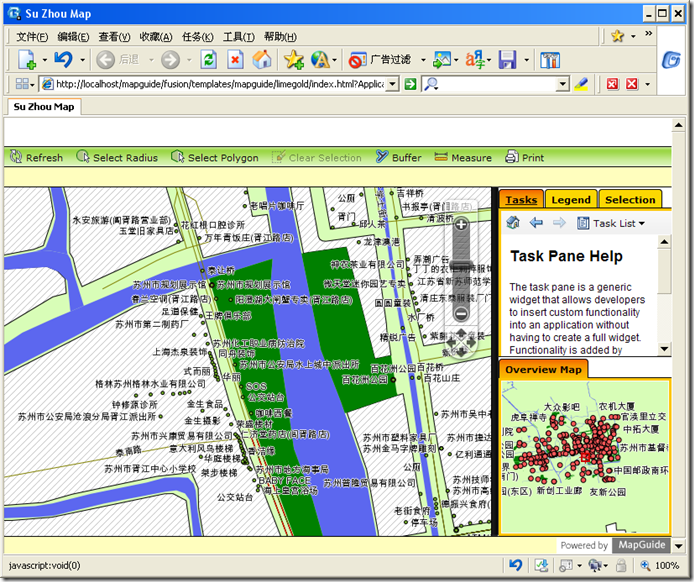Screen dimensions: 694x582
Task: Click the add favorite star icon
Action: 294,60
